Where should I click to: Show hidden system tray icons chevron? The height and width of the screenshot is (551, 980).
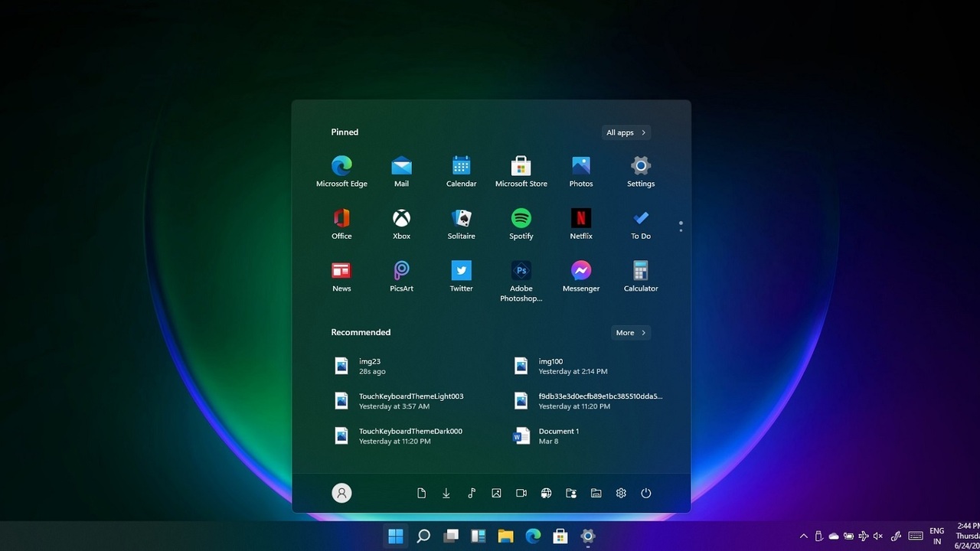[x=803, y=536]
